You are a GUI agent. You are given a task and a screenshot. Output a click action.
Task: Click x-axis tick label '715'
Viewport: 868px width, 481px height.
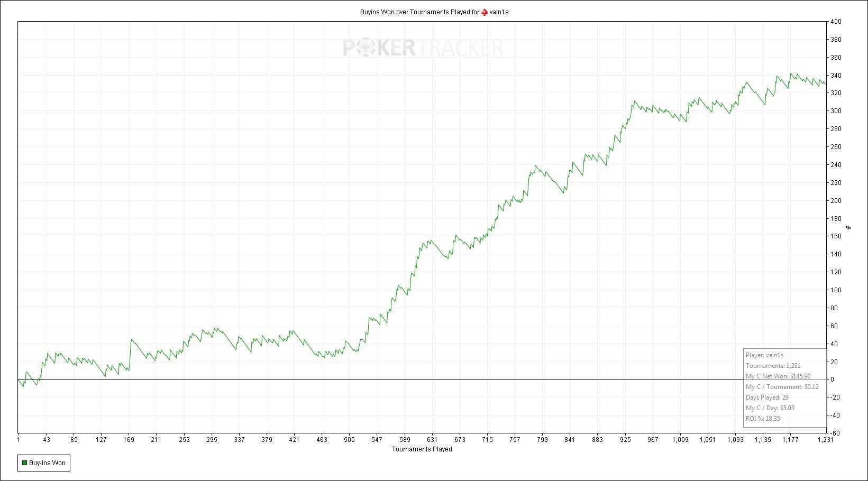[487, 440]
